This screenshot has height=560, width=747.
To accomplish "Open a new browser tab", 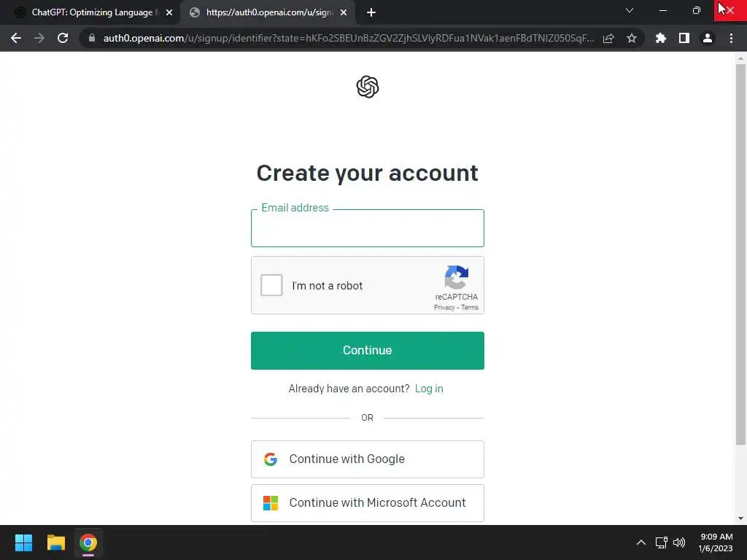I will 371,12.
